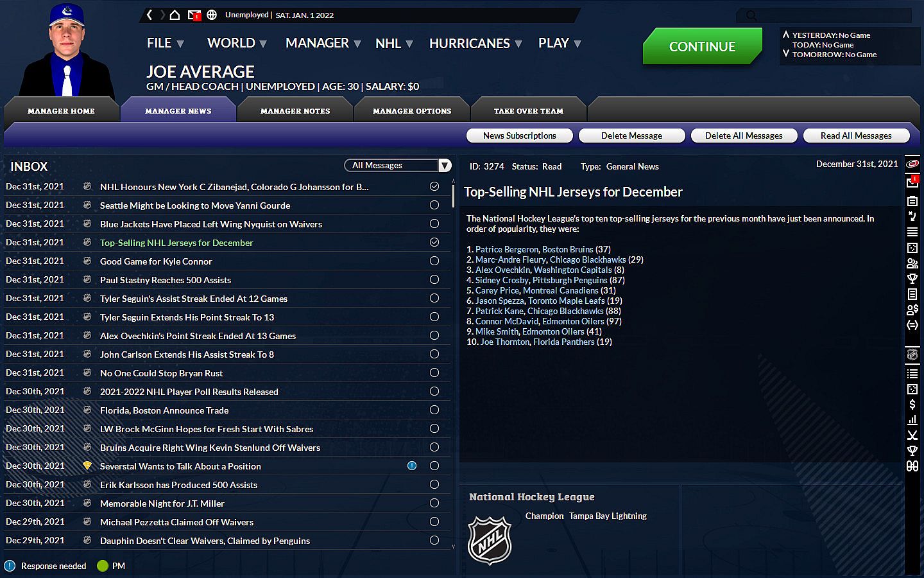Click Read All Messages button
The height and width of the screenshot is (578, 924).
856,136
